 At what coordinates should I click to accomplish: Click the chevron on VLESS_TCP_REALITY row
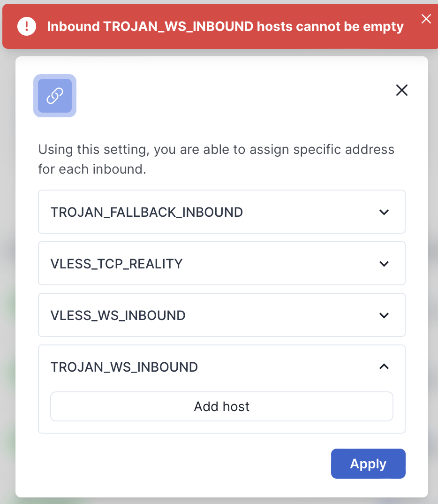[x=384, y=263]
